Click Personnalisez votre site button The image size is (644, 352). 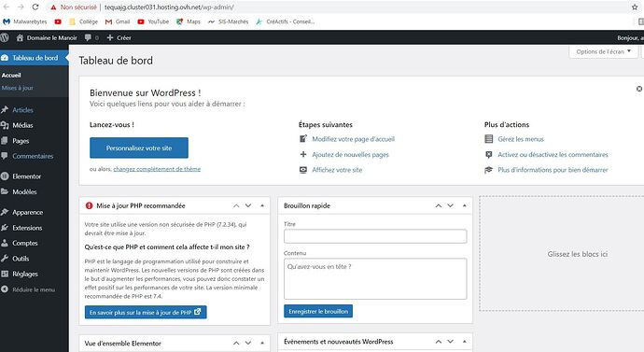coord(139,148)
